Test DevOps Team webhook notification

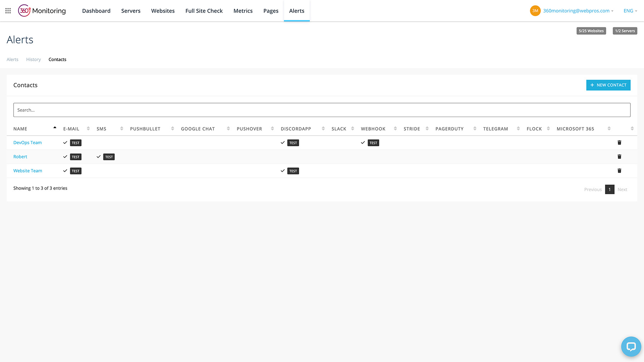(x=373, y=143)
